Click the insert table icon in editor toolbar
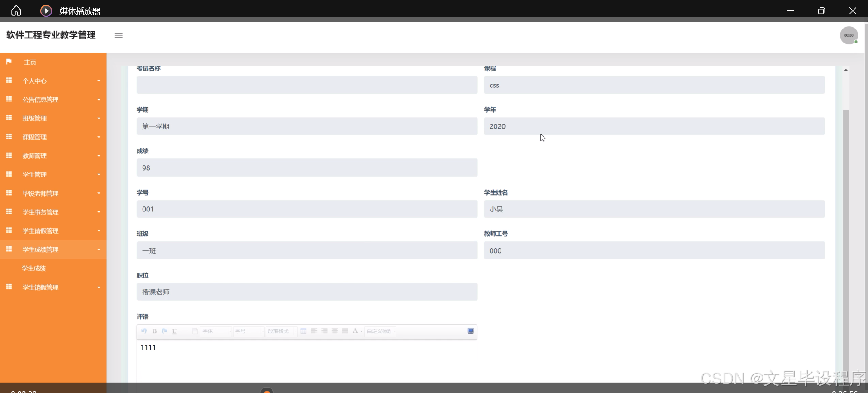 pyautogui.click(x=304, y=331)
